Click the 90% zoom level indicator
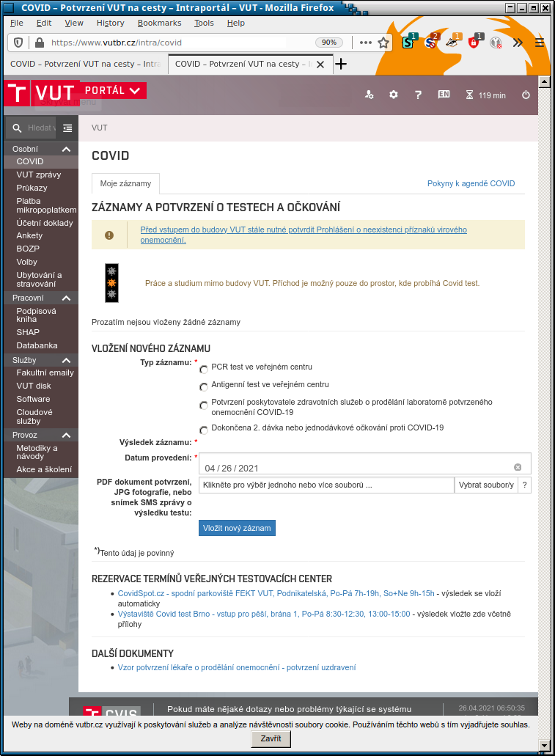 (x=329, y=43)
